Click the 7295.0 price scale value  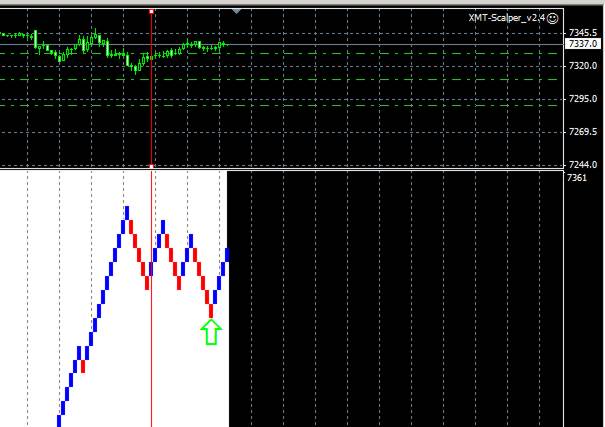click(583, 99)
